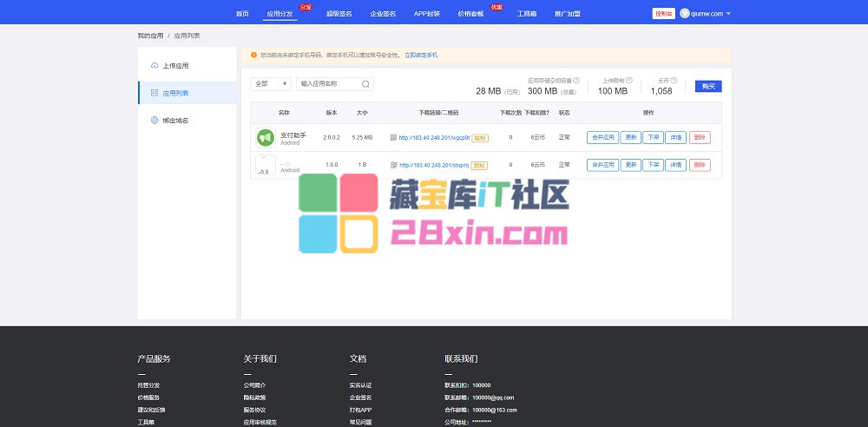
Task: Open 价格套餐 in top navigation
Action: (470, 14)
